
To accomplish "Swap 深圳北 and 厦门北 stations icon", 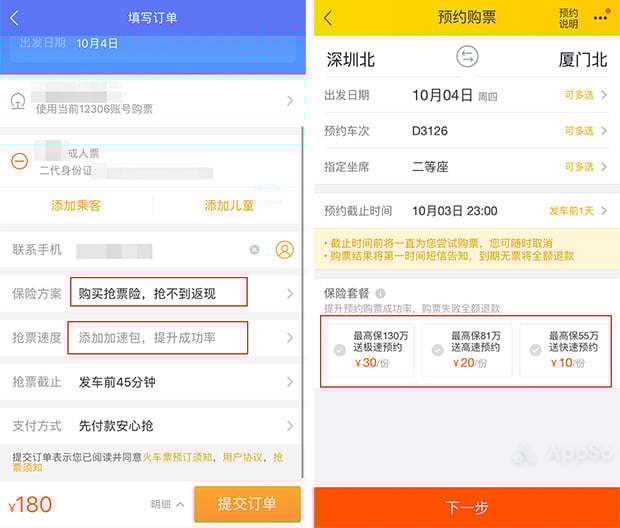I will coord(467,57).
